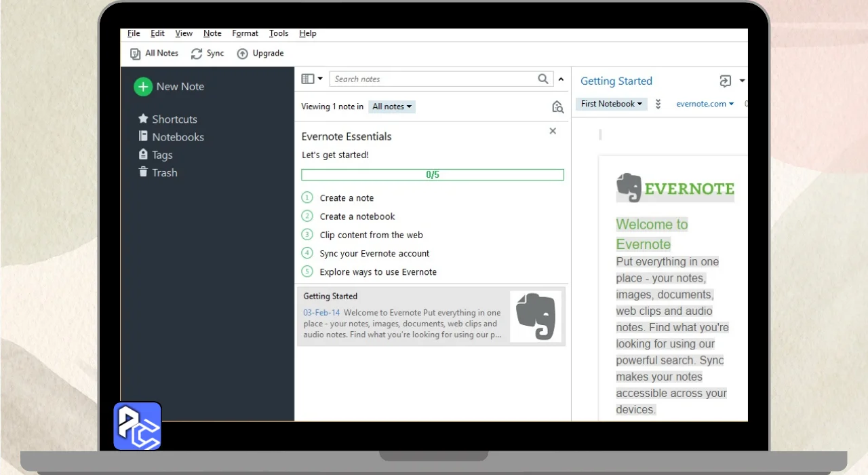Click step 2 circle icon

click(307, 216)
